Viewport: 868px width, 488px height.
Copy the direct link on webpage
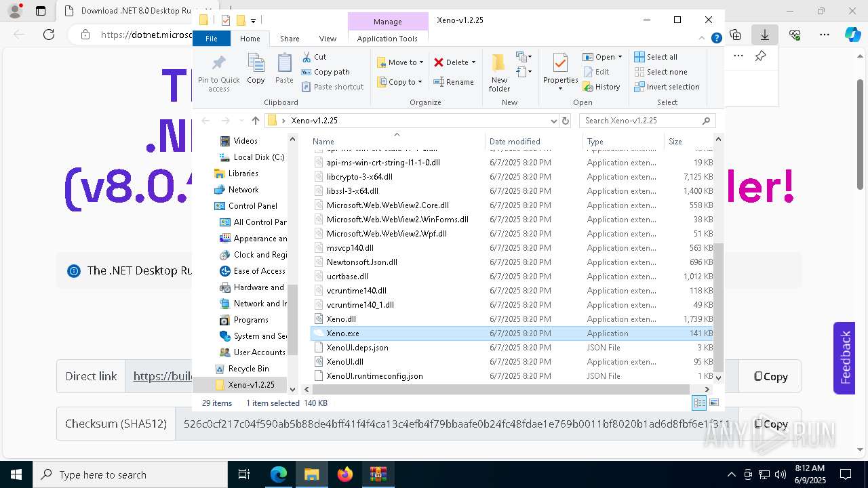point(770,376)
